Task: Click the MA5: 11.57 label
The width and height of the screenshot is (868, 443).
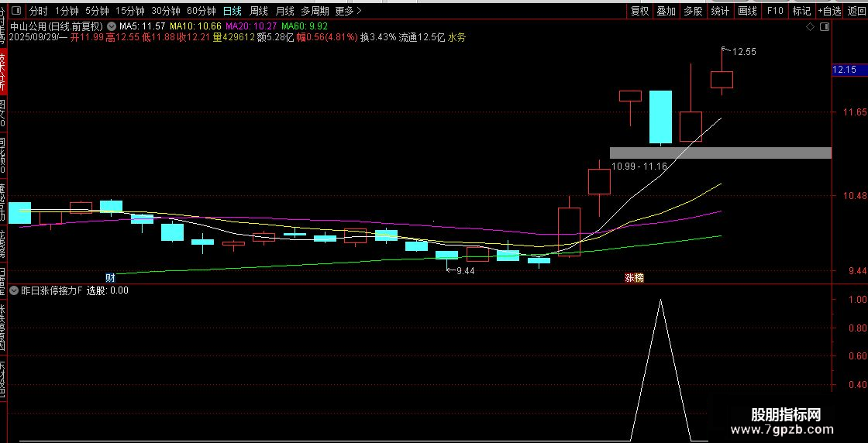Action: coord(143,26)
